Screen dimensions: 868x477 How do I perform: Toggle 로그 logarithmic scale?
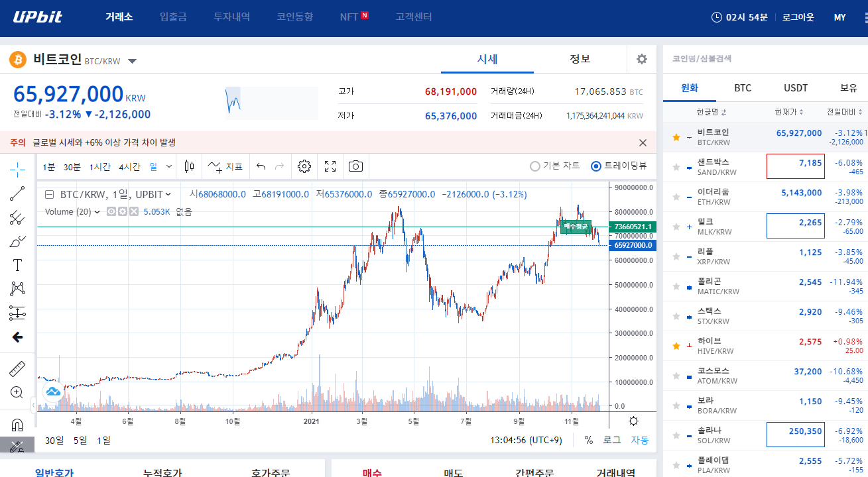(x=611, y=440)
